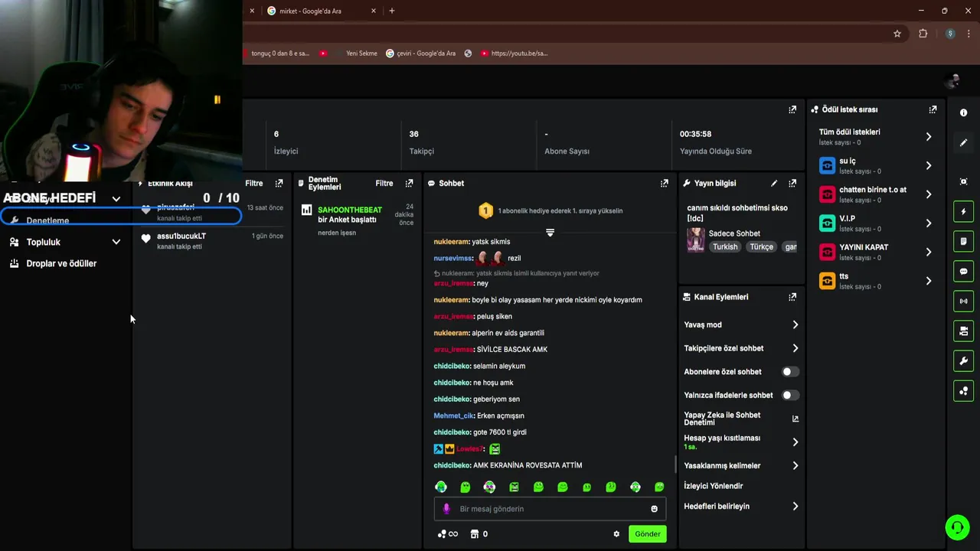Open the browser extensions puzzle icon

click(x=923, y=34)
